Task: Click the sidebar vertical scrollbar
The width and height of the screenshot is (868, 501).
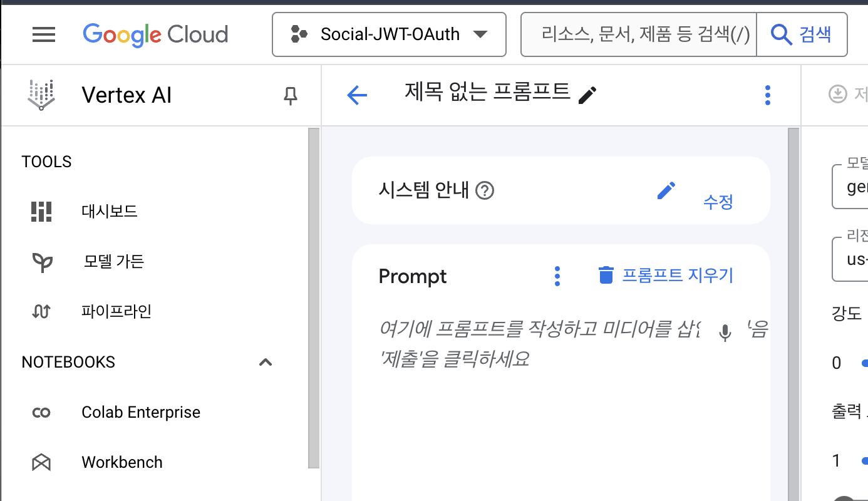Action: click(x=314, y=298)
